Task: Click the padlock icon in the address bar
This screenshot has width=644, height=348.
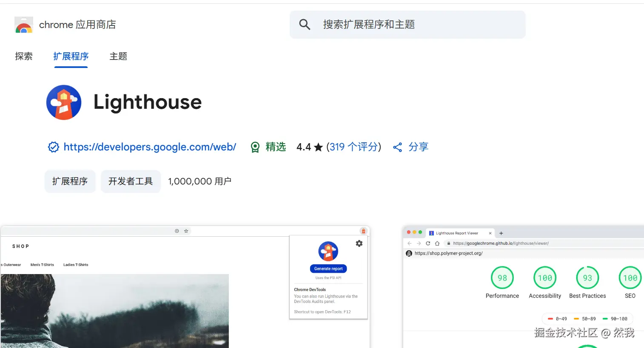Action: click(x=448, y=243)
